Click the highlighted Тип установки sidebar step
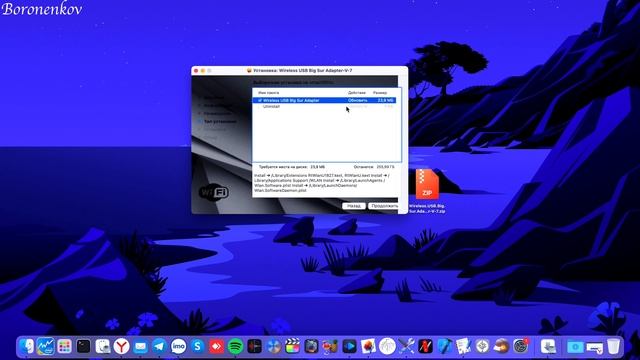The height and width of the screenshot is (360, 640). [220, 121]
